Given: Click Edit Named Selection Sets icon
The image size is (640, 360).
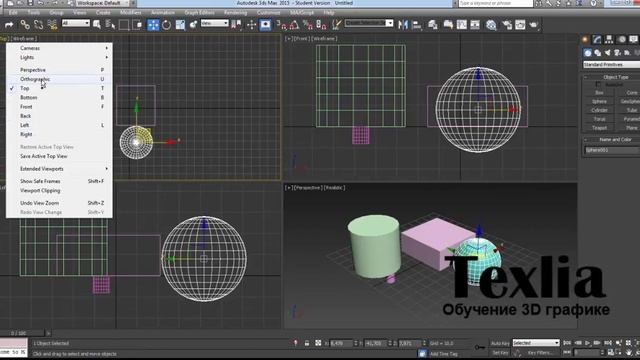Looking at the screenshot, I should click(336, 25).
